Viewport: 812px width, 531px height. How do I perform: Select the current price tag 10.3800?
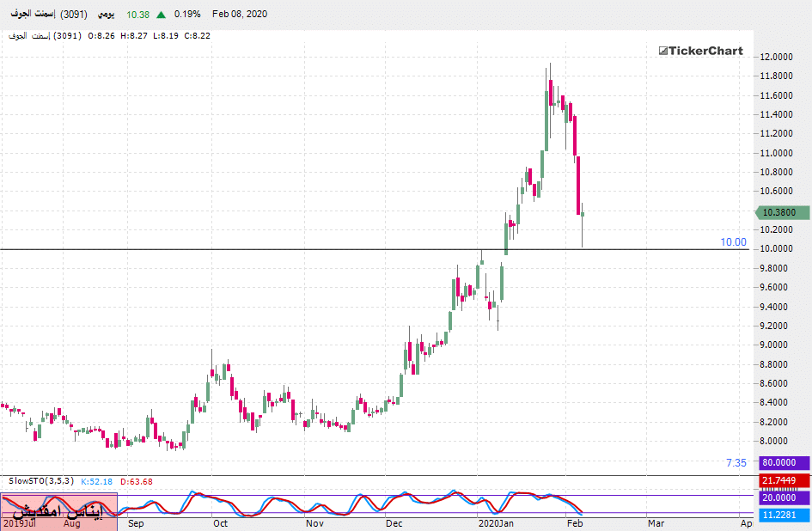click(x=781, y=212)
